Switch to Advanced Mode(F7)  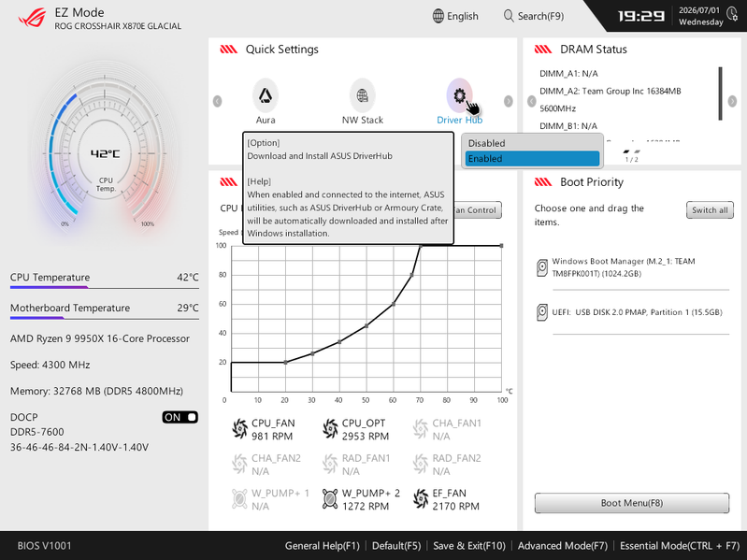tap(563, 546)
